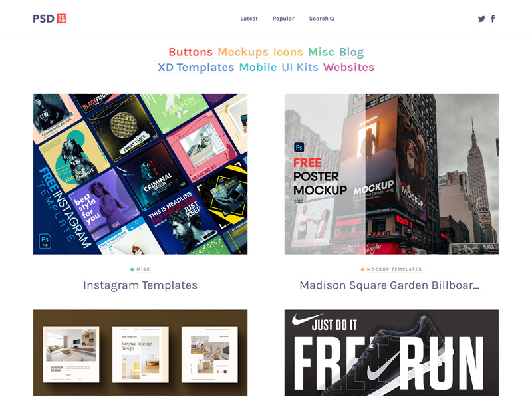Viewport: 532px width, 399px height.
Task: Open the Facebook page icon
Action: click(x=493, y=19)
